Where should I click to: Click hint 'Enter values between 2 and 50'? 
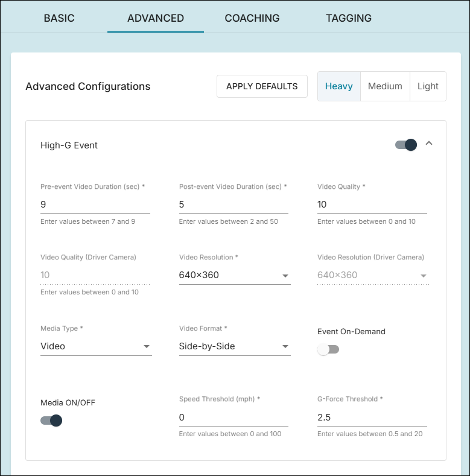(228, 221)
